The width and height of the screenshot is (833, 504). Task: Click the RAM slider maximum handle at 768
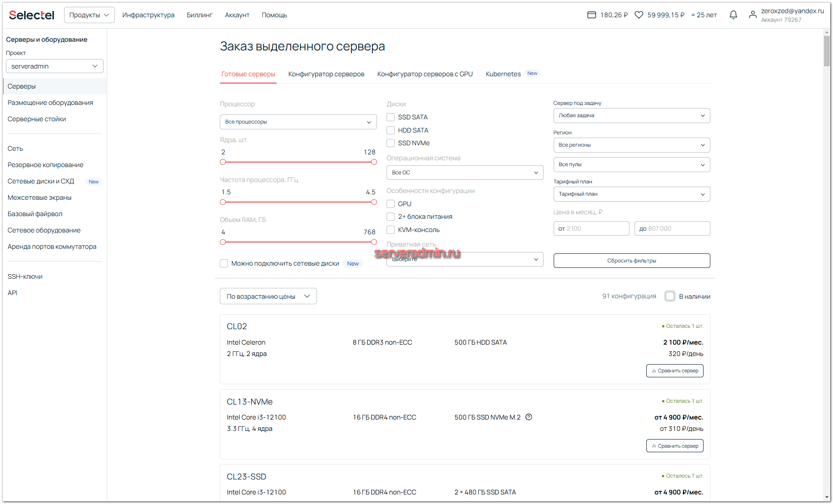pyautogui.click(x=374, y=242)
